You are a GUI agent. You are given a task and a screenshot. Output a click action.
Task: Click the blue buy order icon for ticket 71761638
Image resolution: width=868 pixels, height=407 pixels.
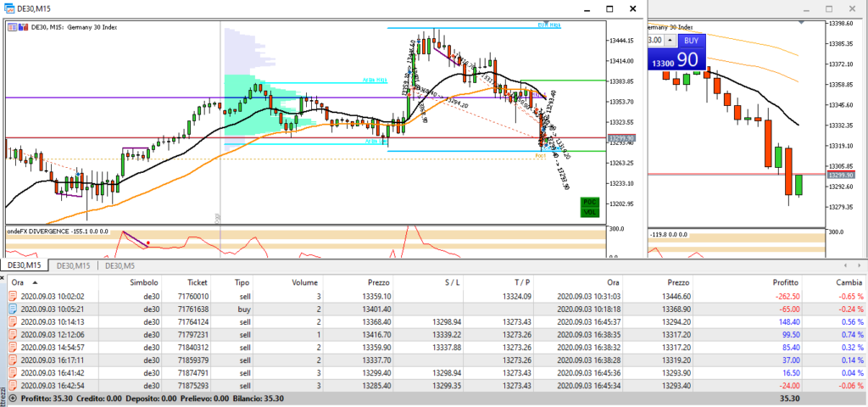[x=14, y=309]
